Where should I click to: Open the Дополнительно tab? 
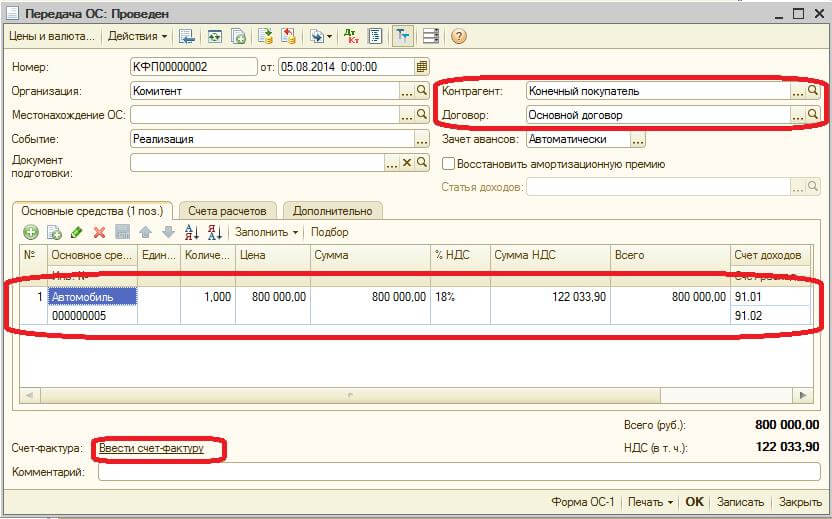click(333, 211)
